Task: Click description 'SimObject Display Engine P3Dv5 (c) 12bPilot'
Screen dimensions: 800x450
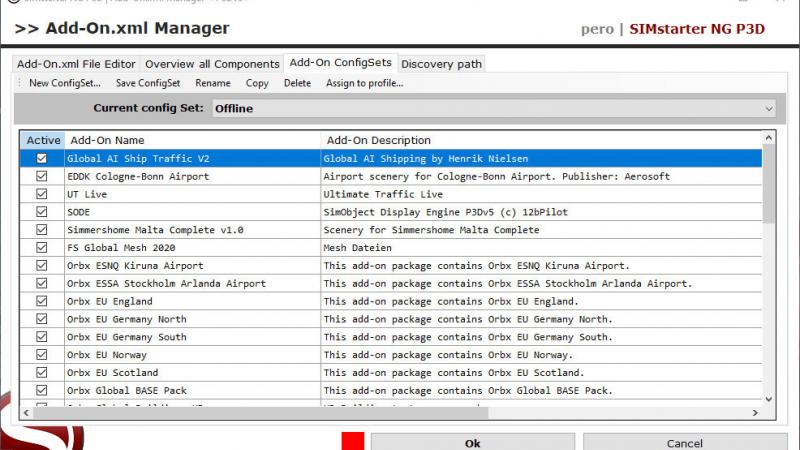Action: tap(445, 212)
